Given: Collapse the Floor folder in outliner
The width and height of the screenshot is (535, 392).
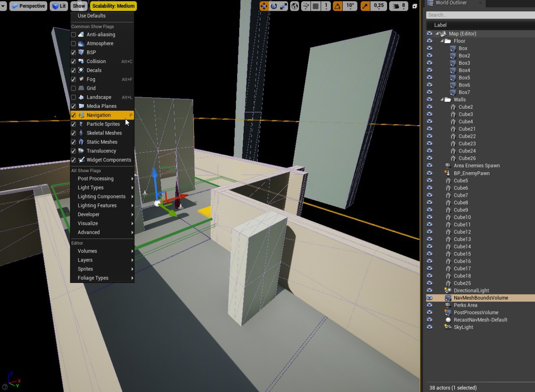Looking at the screenshot, I should (x=442, y=41).
